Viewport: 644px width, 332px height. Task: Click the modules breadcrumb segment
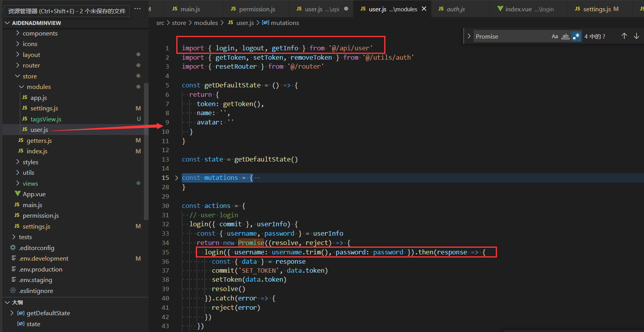tap(206, 23)
